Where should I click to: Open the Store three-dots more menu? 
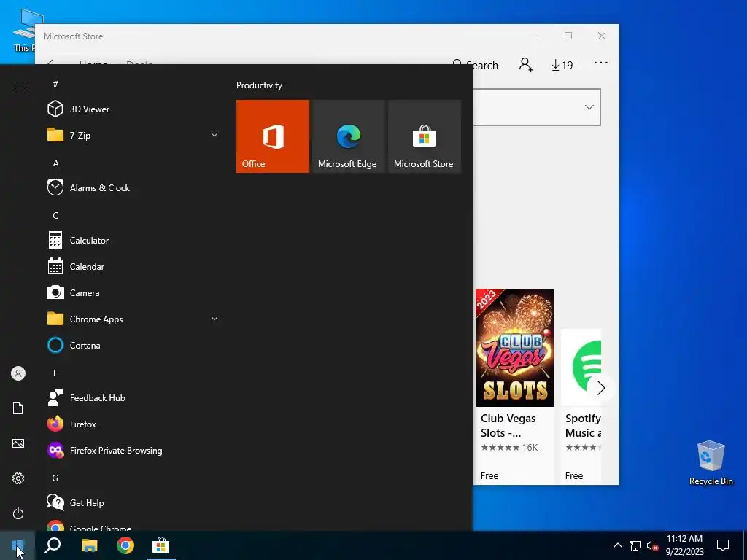[x=601, y=63]
